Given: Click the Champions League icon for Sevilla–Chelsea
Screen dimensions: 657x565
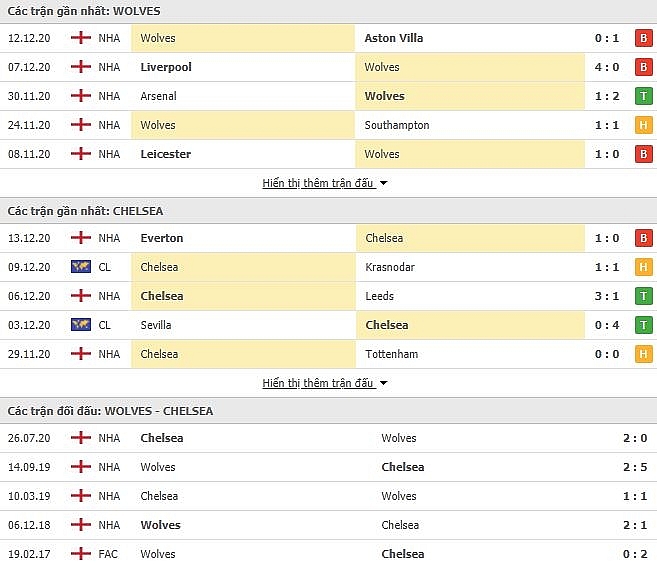Looking at the screenshot, I should click(x=81, y=325).
